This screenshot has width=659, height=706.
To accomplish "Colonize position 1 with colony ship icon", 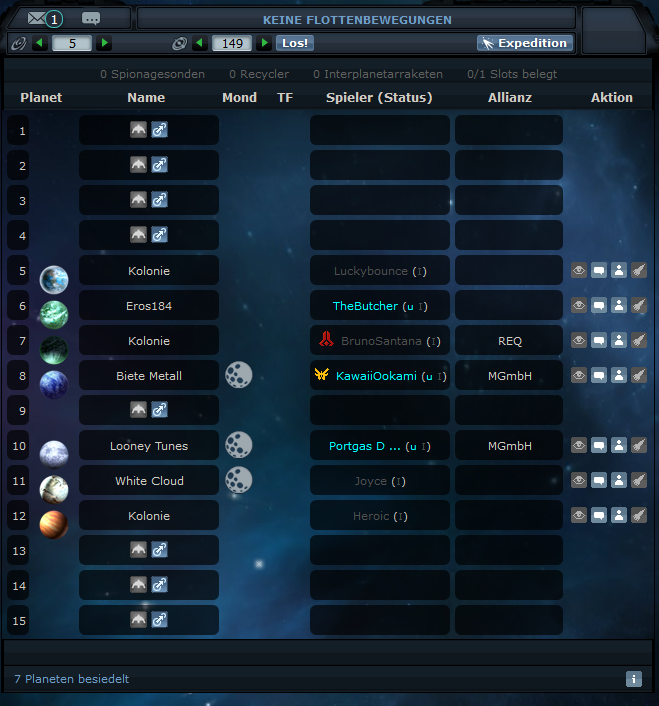I will coord(138,130).
